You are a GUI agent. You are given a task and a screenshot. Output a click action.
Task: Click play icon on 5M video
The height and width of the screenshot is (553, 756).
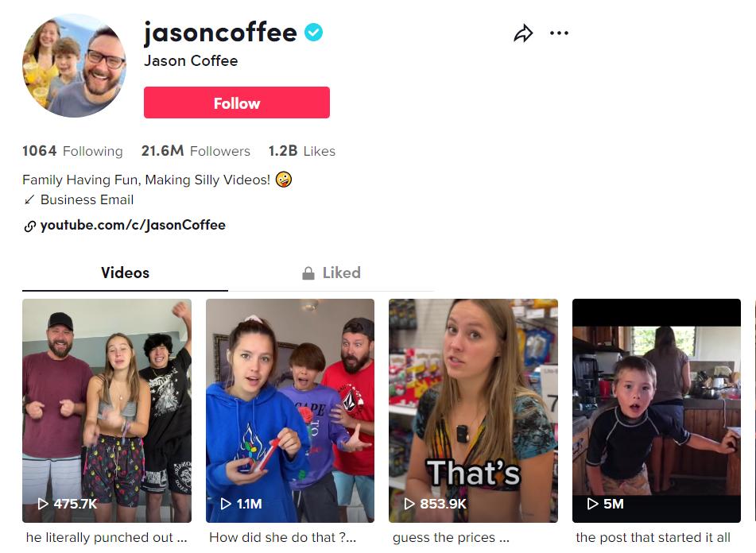click(x=592, y=504)
